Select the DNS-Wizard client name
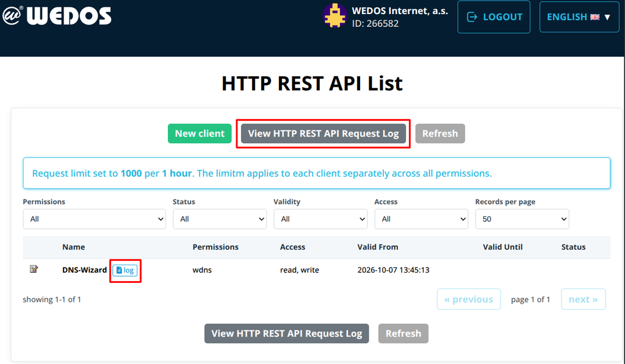The height and width of the screenshot is (364, 625). click(84, 270)
